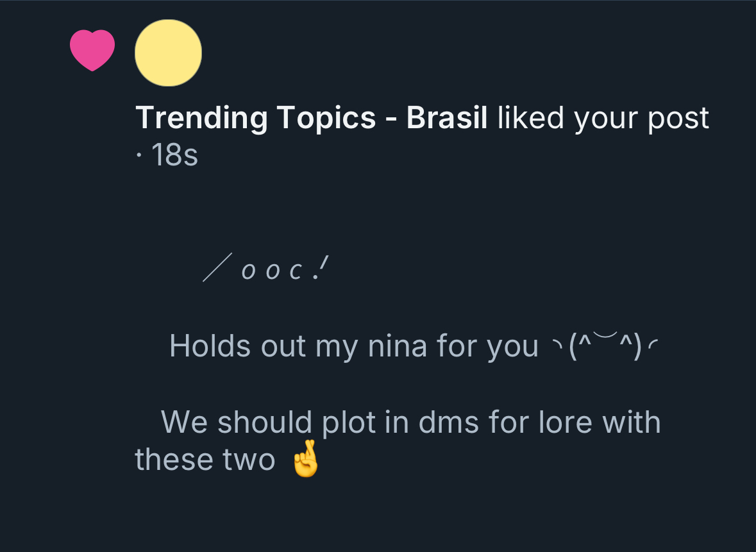The height and width of the screenshot is (552, 756).
Task: Click the word "Brasil" in the name
Action: [447, 118]
